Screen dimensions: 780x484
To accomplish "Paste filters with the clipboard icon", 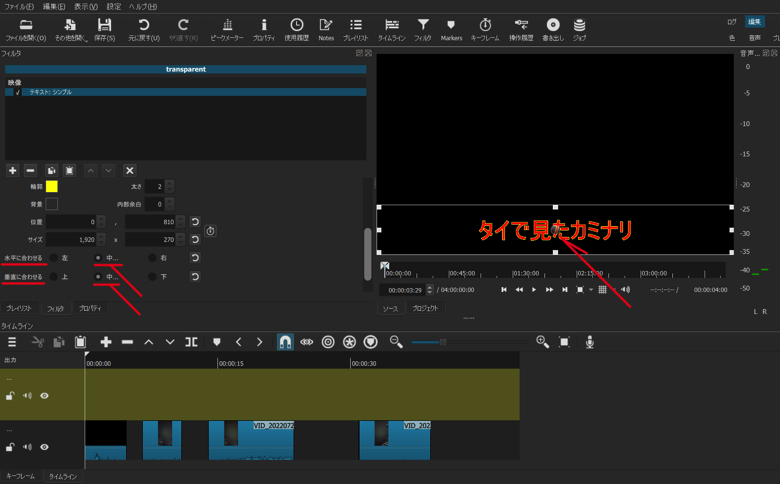I will tap(69, 171).
